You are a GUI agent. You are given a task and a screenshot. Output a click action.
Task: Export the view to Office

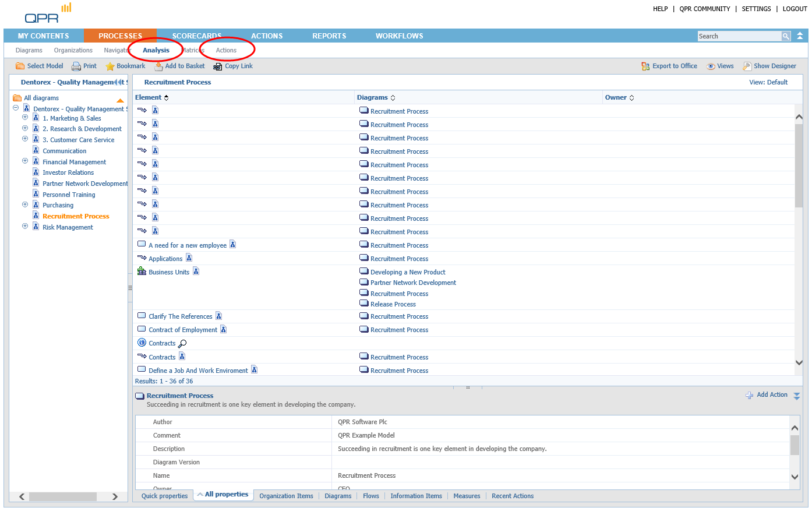pyautogui.click(x=669, y=66)
